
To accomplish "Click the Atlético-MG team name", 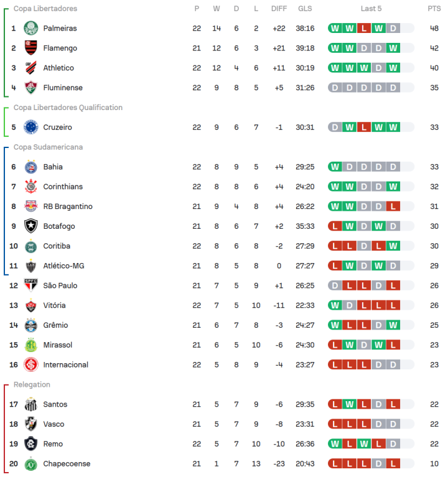I will point(63,266).
